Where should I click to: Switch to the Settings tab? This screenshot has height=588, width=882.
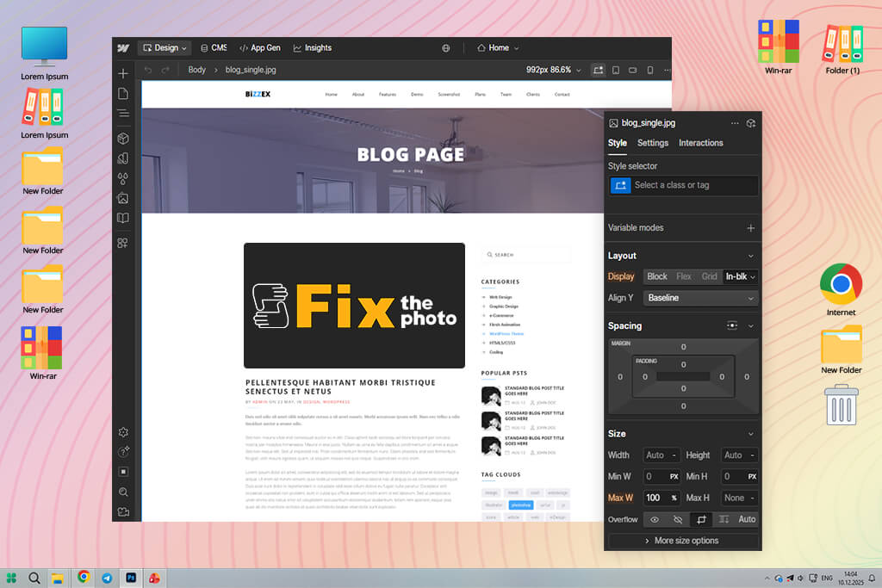click(653, 144)
